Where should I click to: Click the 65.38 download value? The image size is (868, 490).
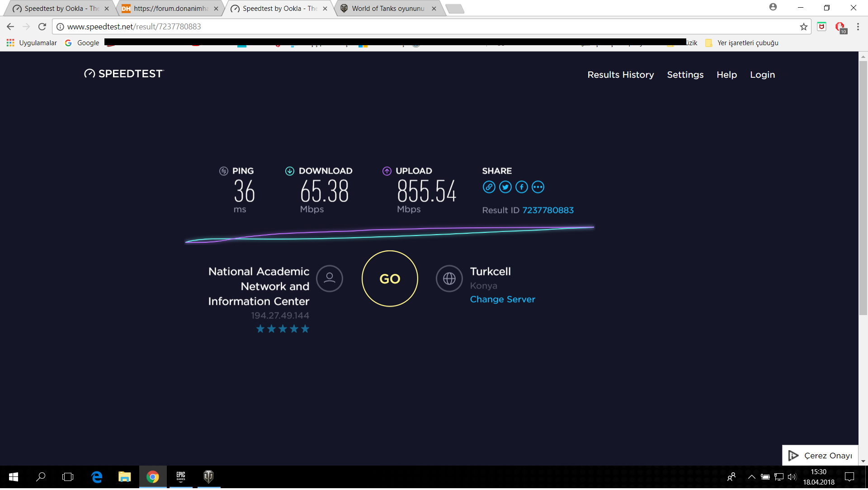324,191
